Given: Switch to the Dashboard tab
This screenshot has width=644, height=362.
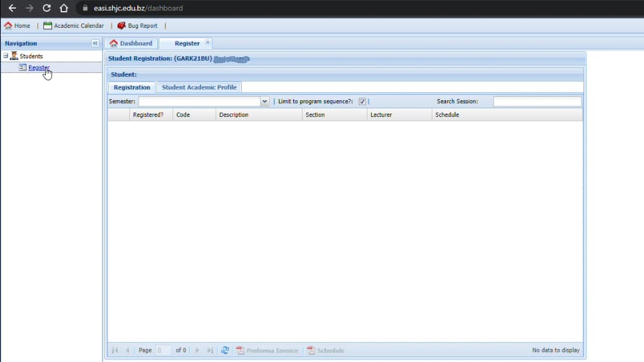Looking at the screenshot, I should point(131,43).
